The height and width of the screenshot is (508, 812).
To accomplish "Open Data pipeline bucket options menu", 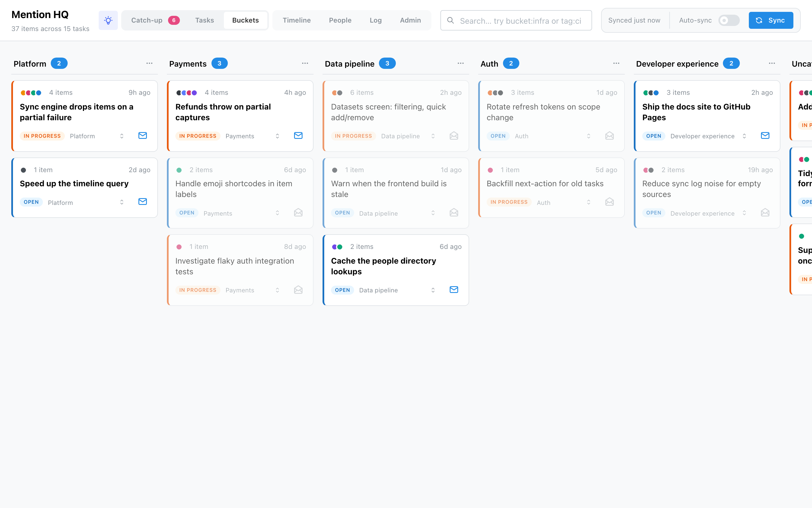I will coord(461,63).
